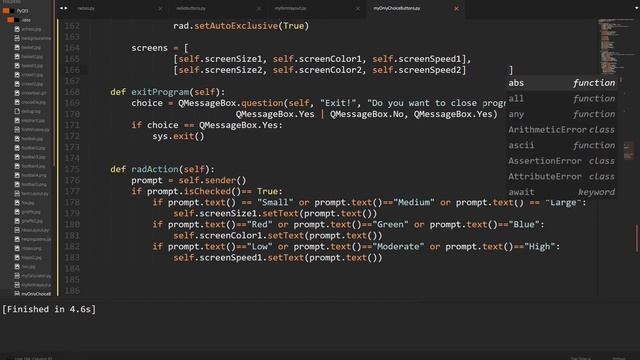Click the editor vertical scrollbar
This screenshot has width=640, height=360.
click(638, 238)
